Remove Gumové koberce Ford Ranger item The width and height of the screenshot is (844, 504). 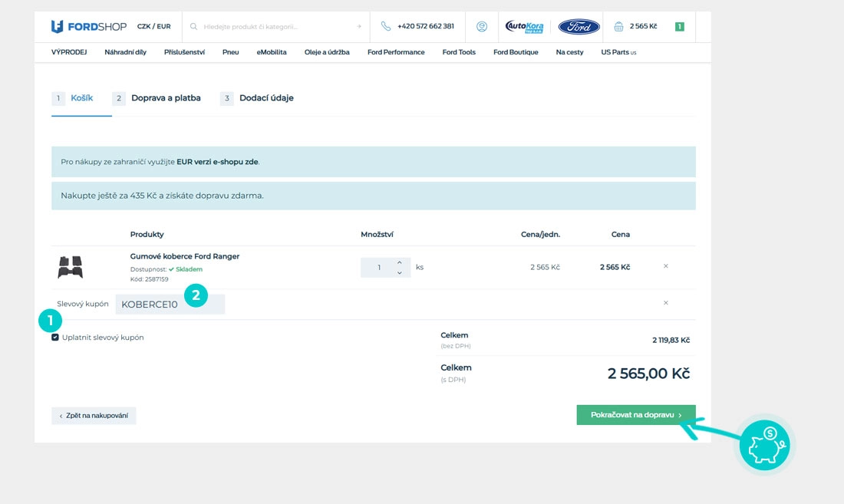pyautogui.click(x=665, y=266)
